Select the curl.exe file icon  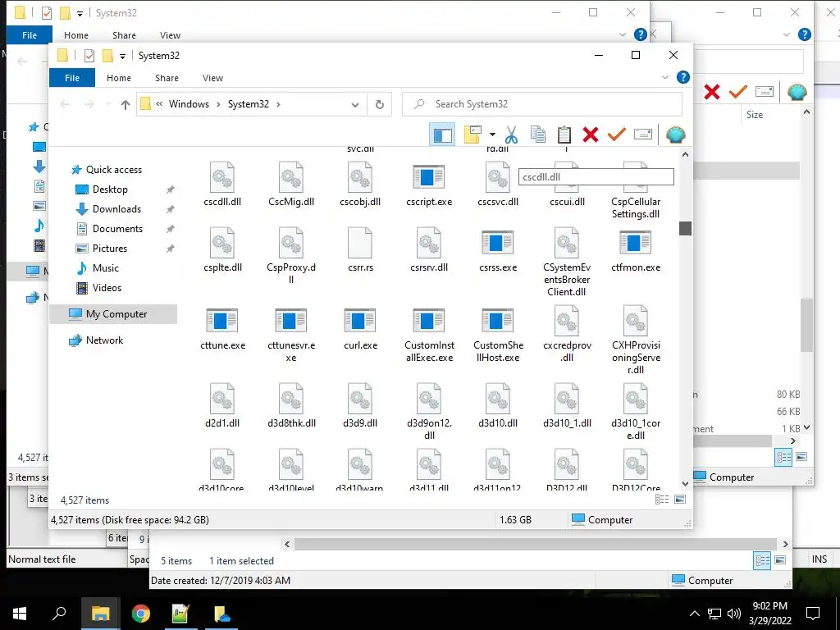coord(359,321)
